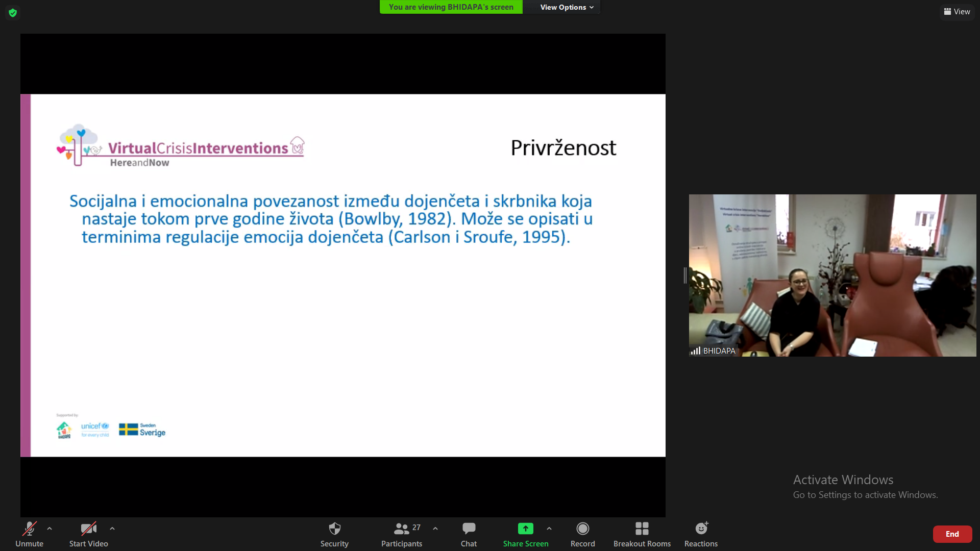
Task: Open the Security shield icon
Action: click(x=334, y=534)
